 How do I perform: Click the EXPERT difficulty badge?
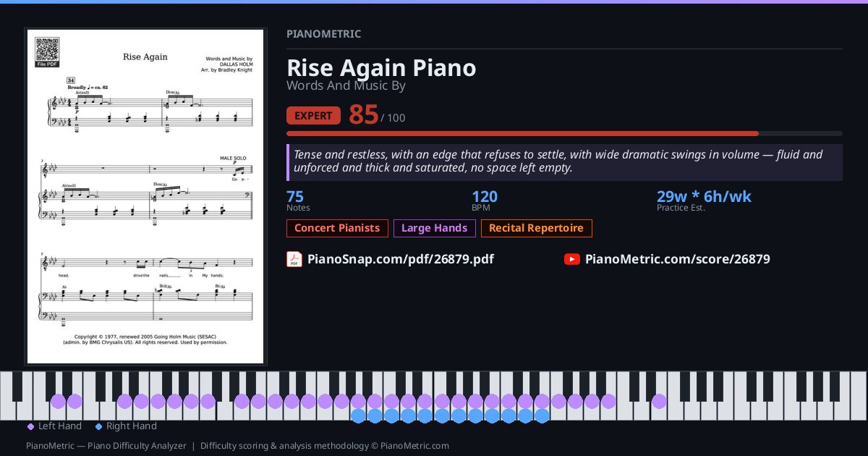tap(313, 116)
